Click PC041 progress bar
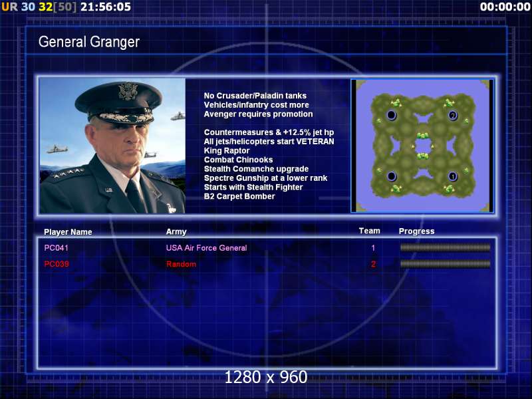The width and height of the screenshot is (532, 399). 445,247
